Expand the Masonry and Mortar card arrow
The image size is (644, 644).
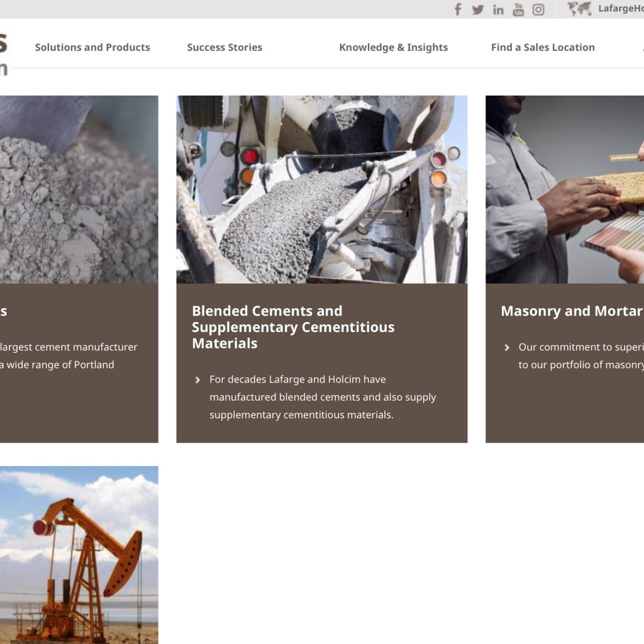click(x=508, y=347)
